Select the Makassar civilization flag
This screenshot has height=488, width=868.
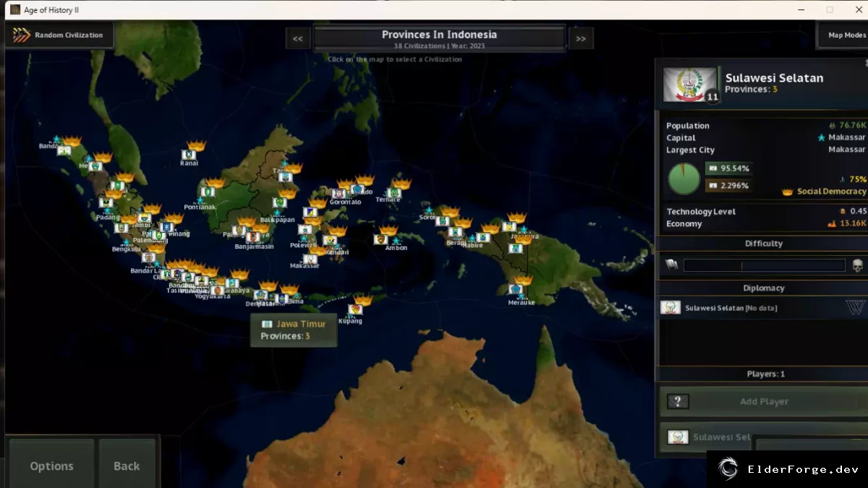[x=310, y=258]
